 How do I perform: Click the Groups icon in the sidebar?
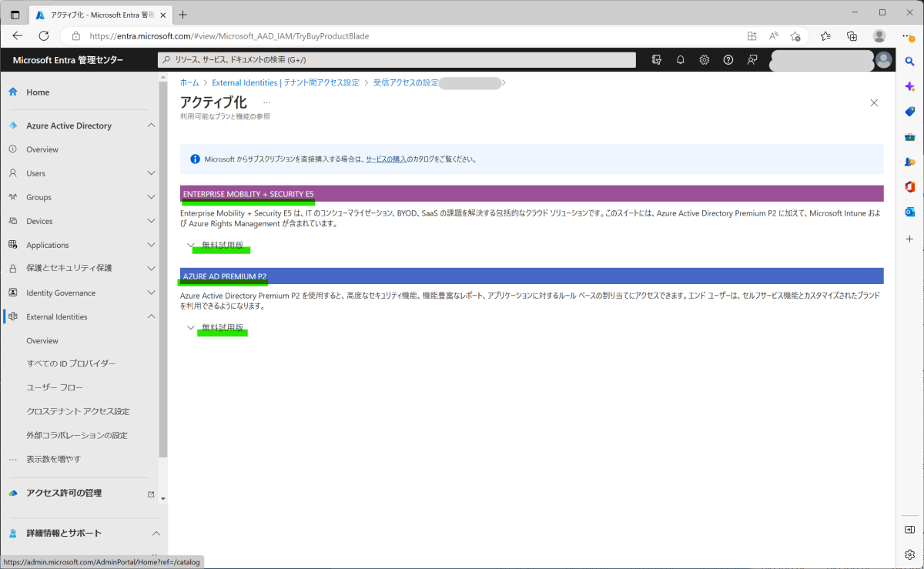(12, 197)
